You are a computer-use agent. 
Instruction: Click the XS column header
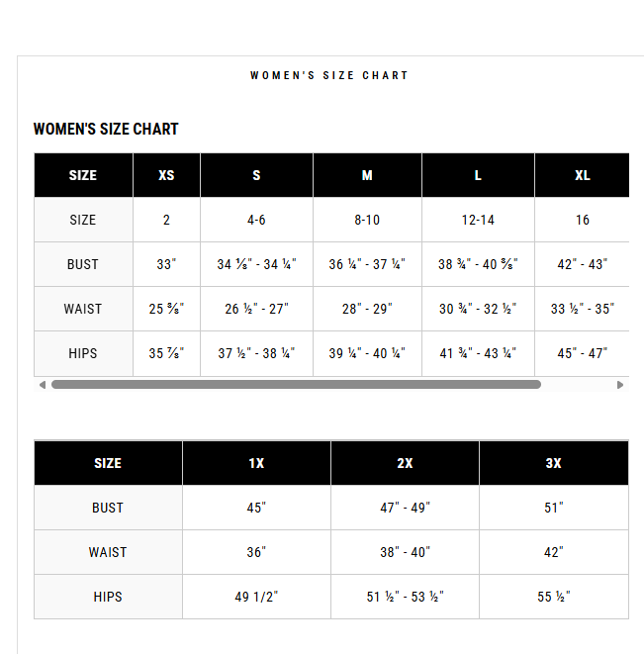tap(166, 175)
